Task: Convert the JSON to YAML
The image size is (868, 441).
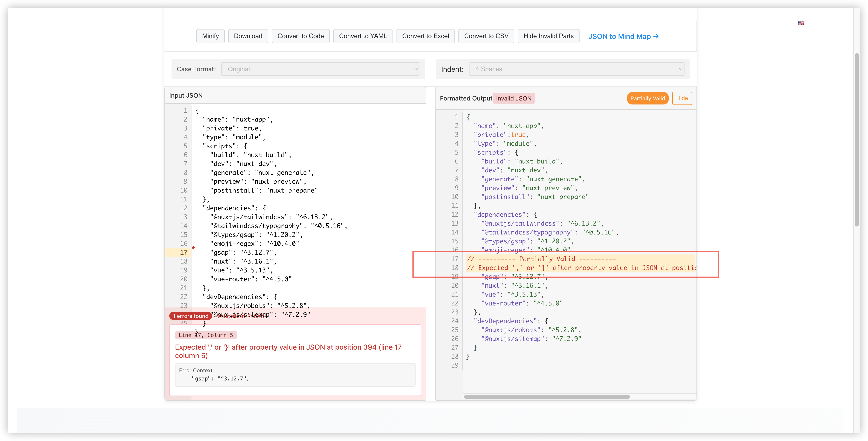Action: click(x=363, y=36)
